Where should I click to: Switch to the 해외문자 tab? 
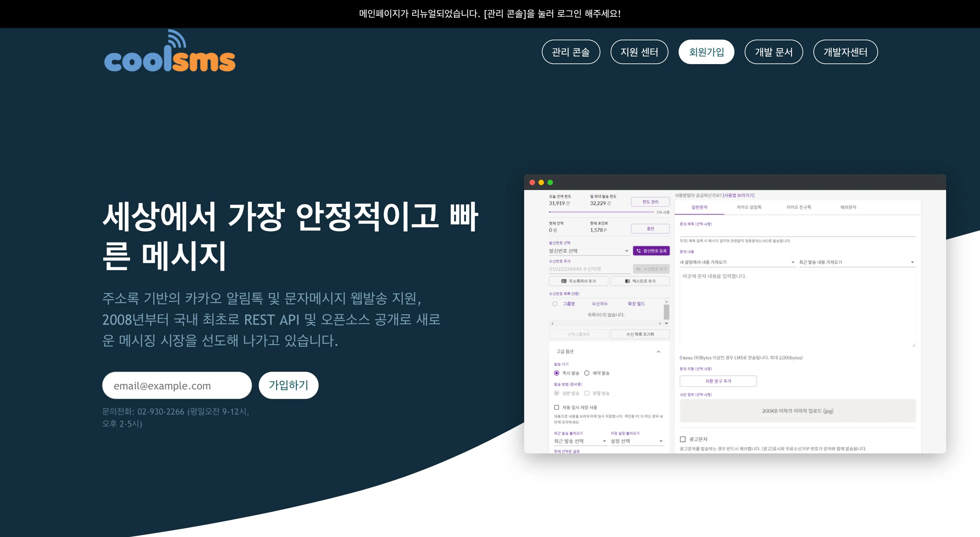848,208
